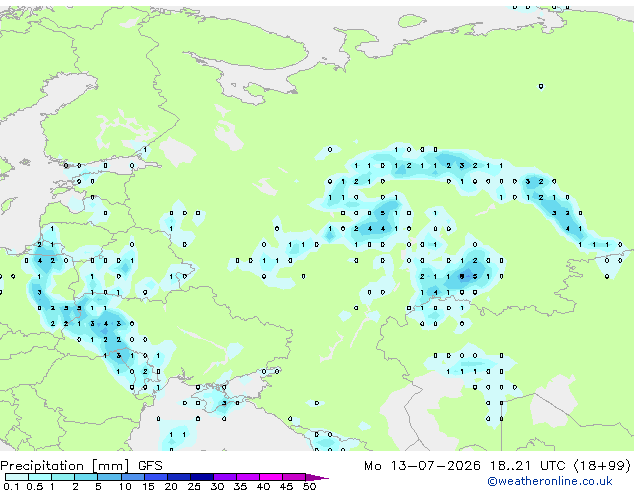
Task: Click the 'Mo 13-07-2026 18..21 UTC (18+99)' timestamp
Action: click(x=497, y=466)
